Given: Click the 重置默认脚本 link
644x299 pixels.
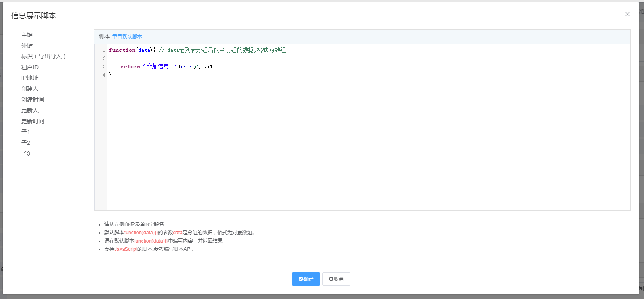Looking at the screenshot, I should (x=127, y=37).
